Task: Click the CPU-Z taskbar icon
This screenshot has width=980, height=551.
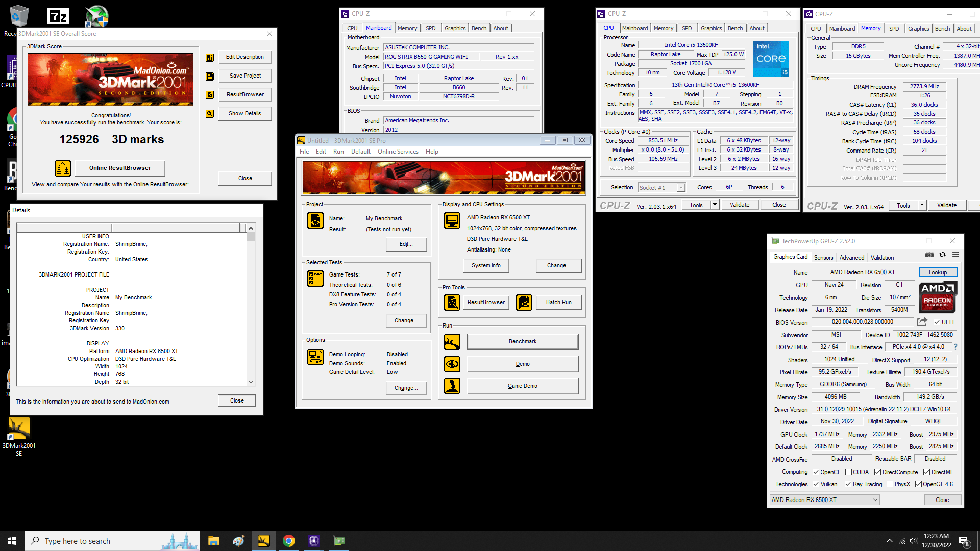Action: click(314, 541)
